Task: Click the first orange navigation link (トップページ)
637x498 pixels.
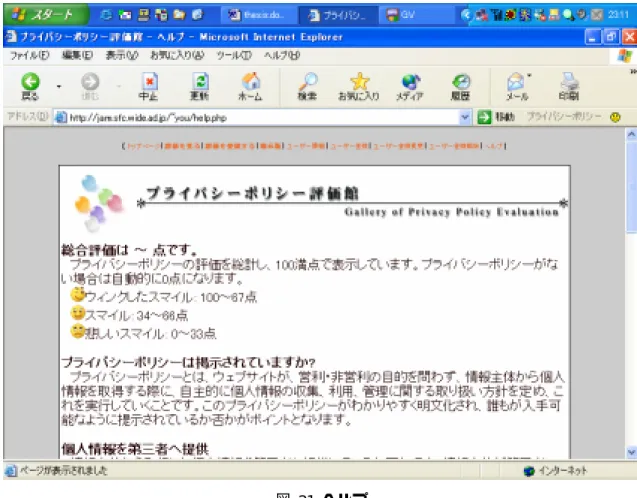Action: click(x=144, y=146)
